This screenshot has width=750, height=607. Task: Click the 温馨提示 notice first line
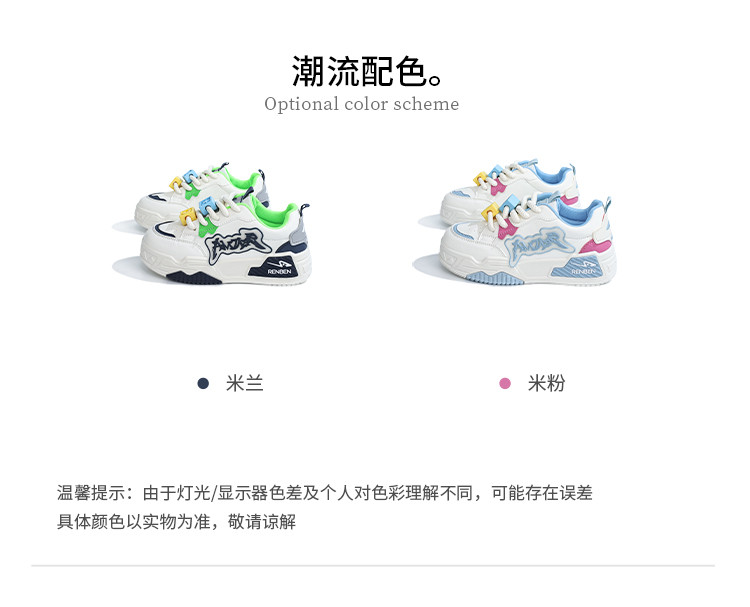coord(325,493)
